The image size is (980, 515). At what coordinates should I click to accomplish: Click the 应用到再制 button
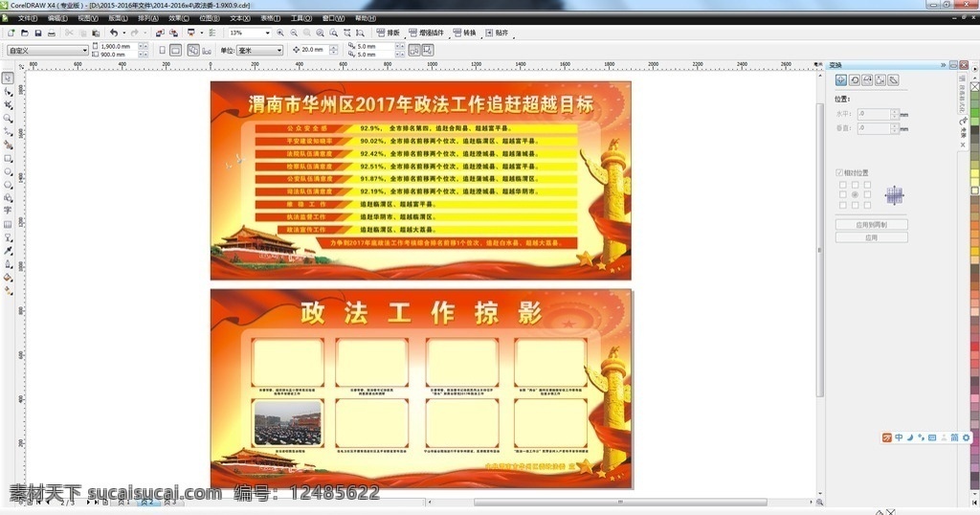871,224
